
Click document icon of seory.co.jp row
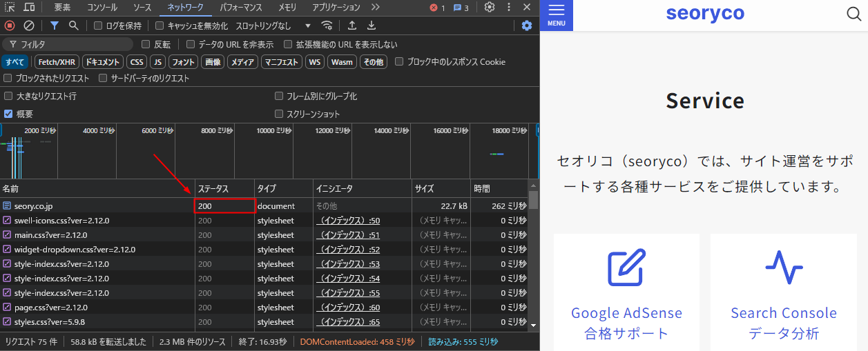pos(7,205)
